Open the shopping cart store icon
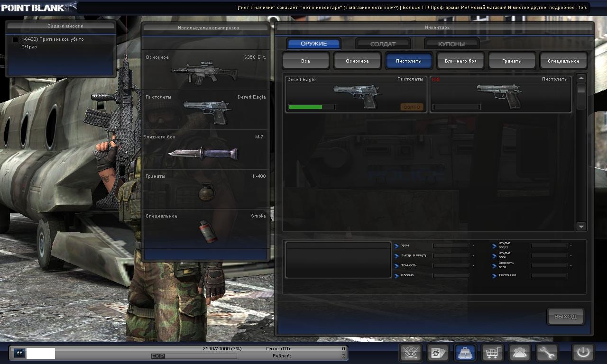The height and width of the screenshot is (364, 607). tap(492, 353)
